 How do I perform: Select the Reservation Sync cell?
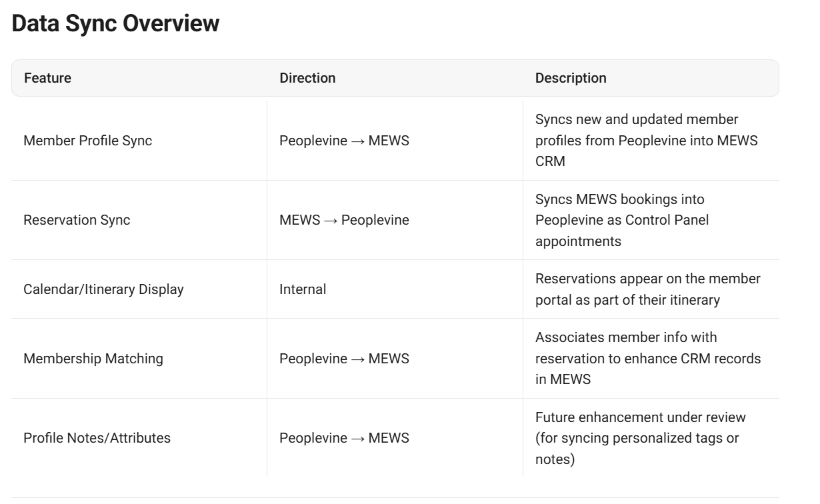(x=77, y=220)
